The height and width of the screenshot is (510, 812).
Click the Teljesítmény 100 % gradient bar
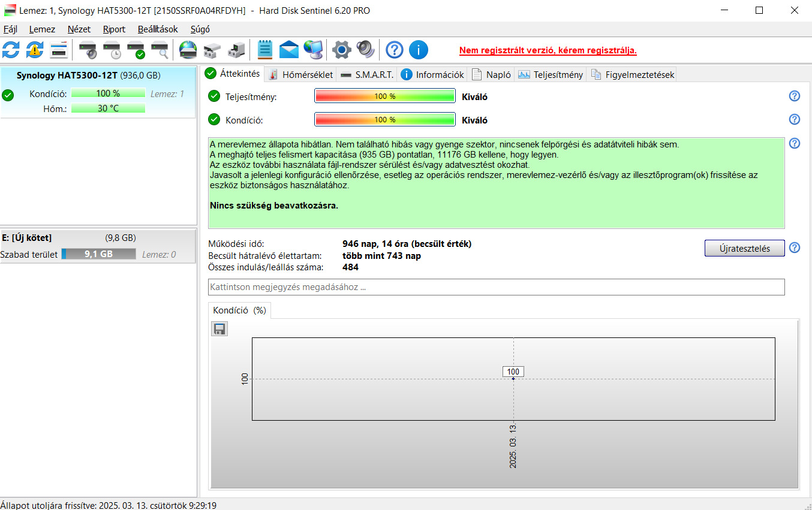pos(385,96)
